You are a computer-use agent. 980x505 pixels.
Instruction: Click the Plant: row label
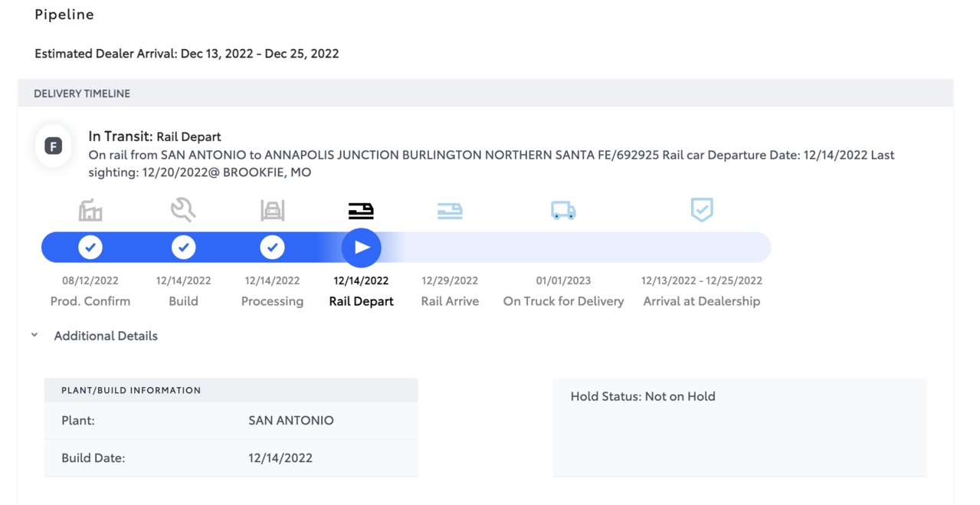click(x=78, y=420)
